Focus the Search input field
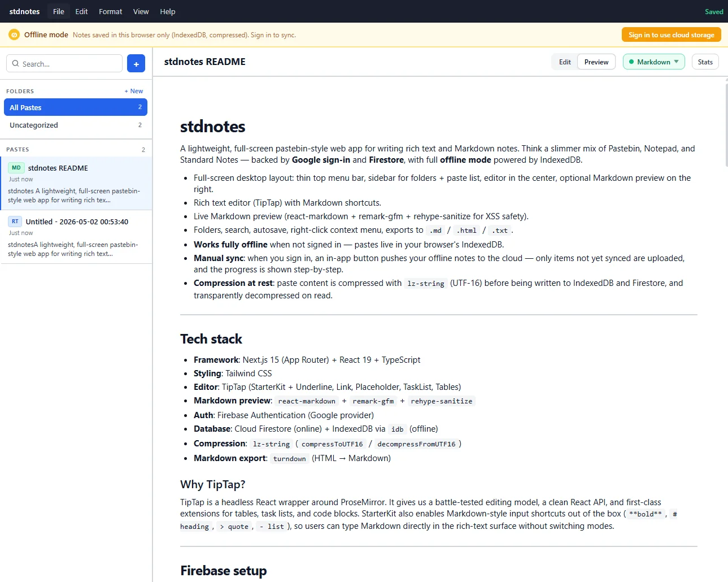The width and height of the screenshot is (728, 582). click(64, 63)
